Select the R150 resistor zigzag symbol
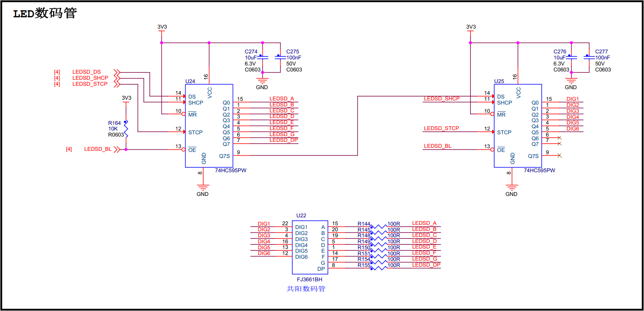This screenshot has height=311, width=644. pyautogui.click(x=379, y=250)
